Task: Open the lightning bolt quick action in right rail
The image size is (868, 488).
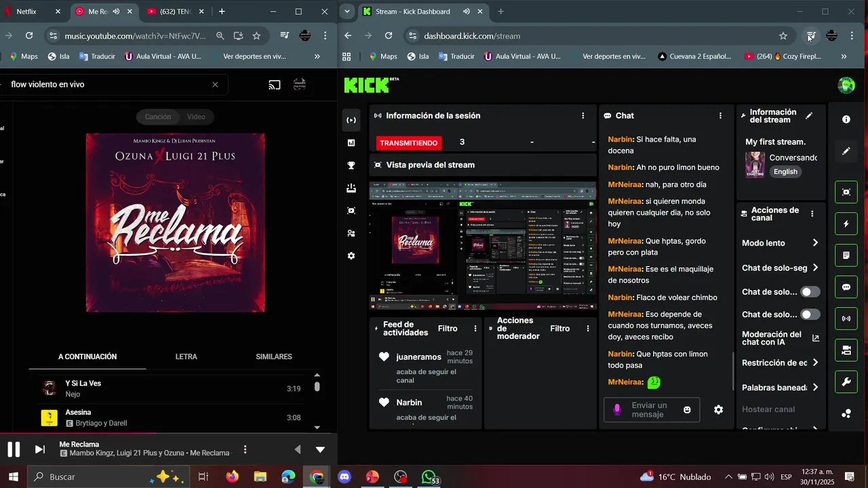Action: click(x=846, y=224)
